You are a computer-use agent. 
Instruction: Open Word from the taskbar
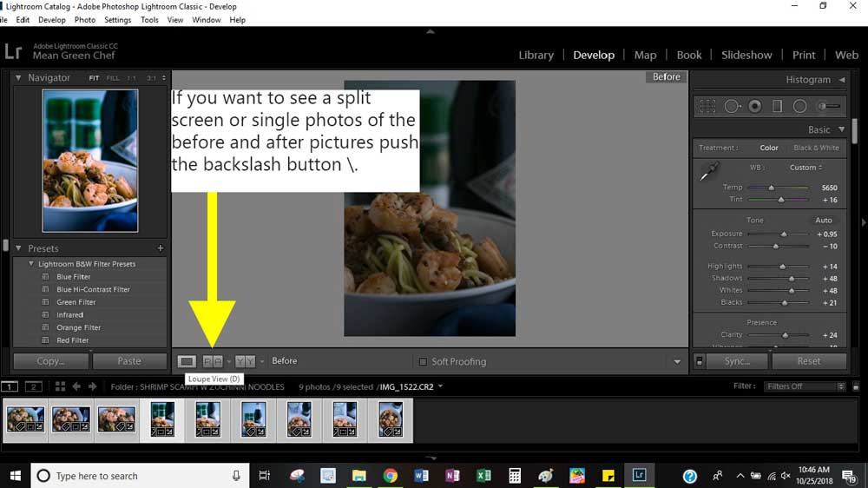pos(421,476)
